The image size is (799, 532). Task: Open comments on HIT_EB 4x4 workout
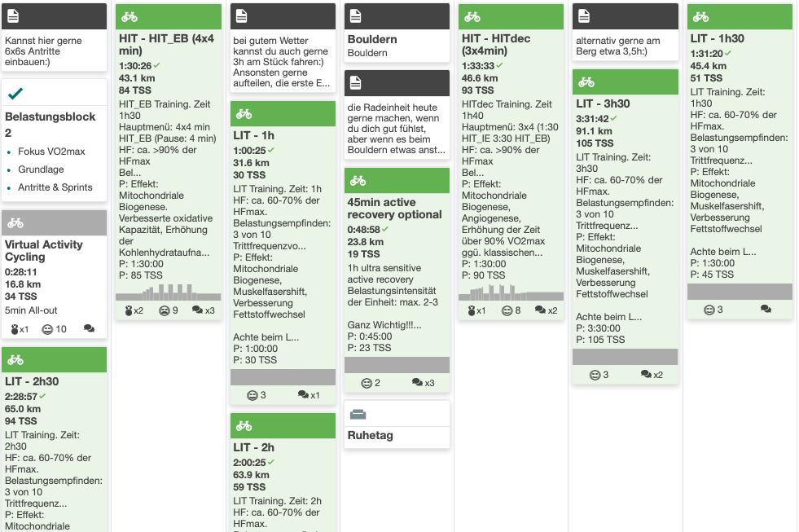[x=204, y=310]
